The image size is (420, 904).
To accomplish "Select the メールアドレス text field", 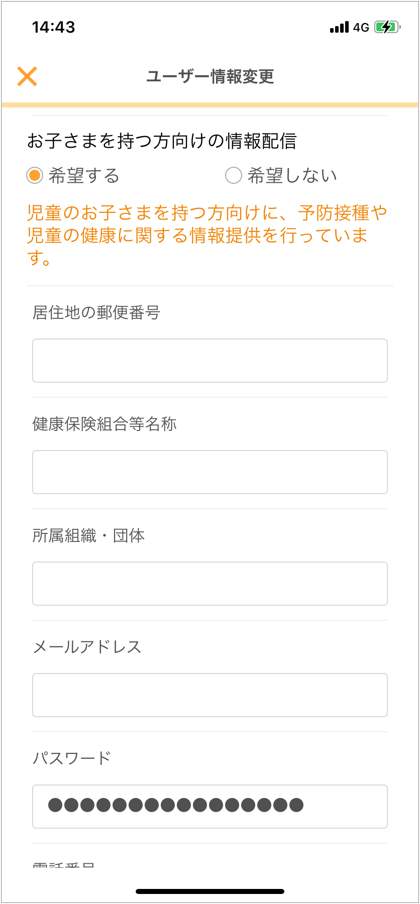I will (x=210, y=695).
